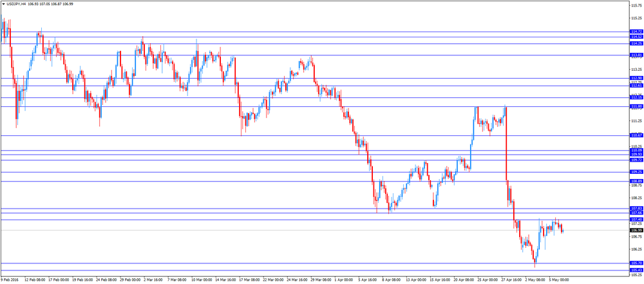Viewport: 644px width, 284px height.
Task: Click the 113.25 price scale value
Action: click(x=636, y=70)
